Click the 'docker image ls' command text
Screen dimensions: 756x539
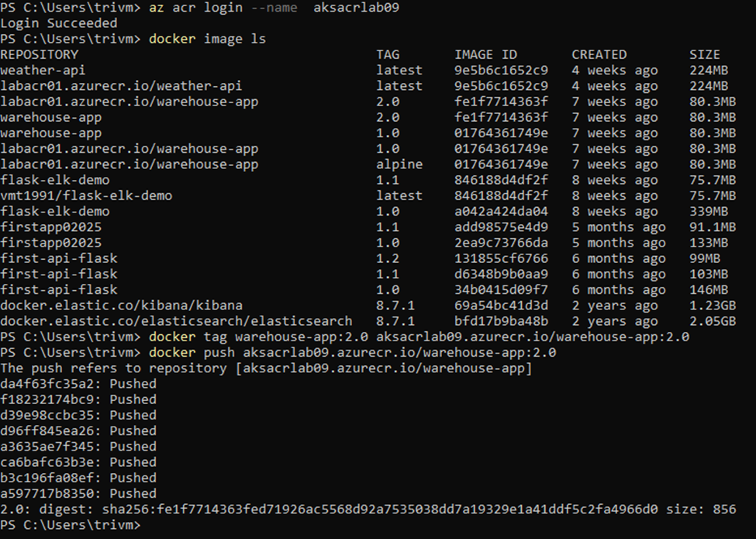[207, 39]
